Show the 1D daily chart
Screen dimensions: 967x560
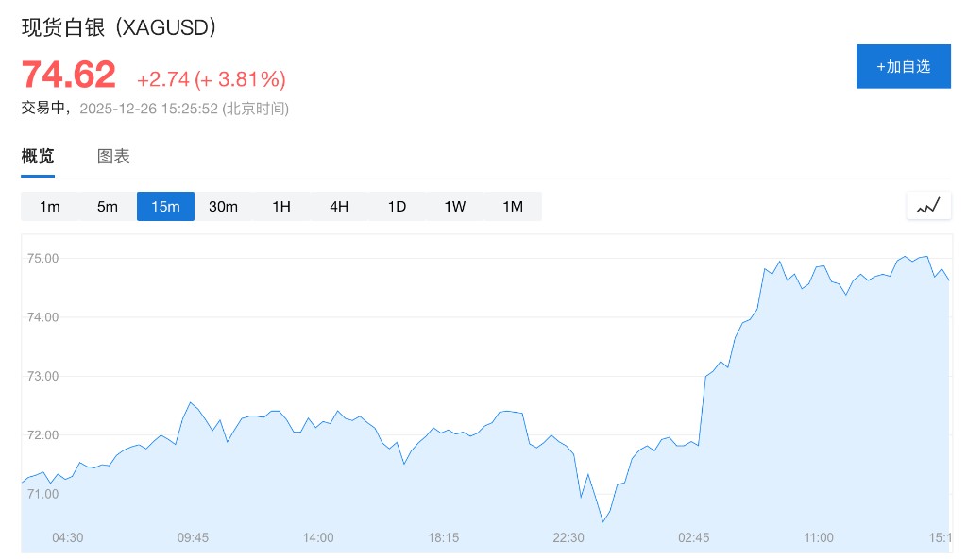click(397, 207)
